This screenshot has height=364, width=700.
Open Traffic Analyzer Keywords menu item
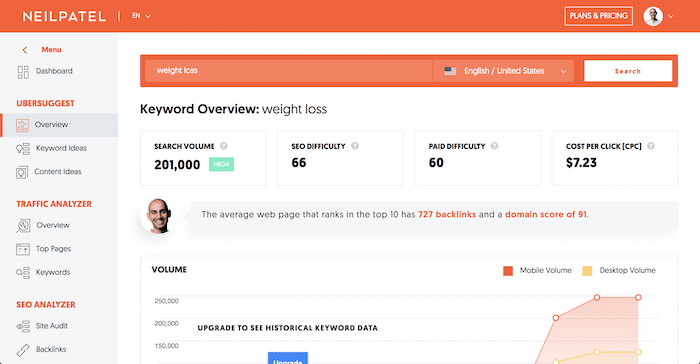[x=53, y=272]
